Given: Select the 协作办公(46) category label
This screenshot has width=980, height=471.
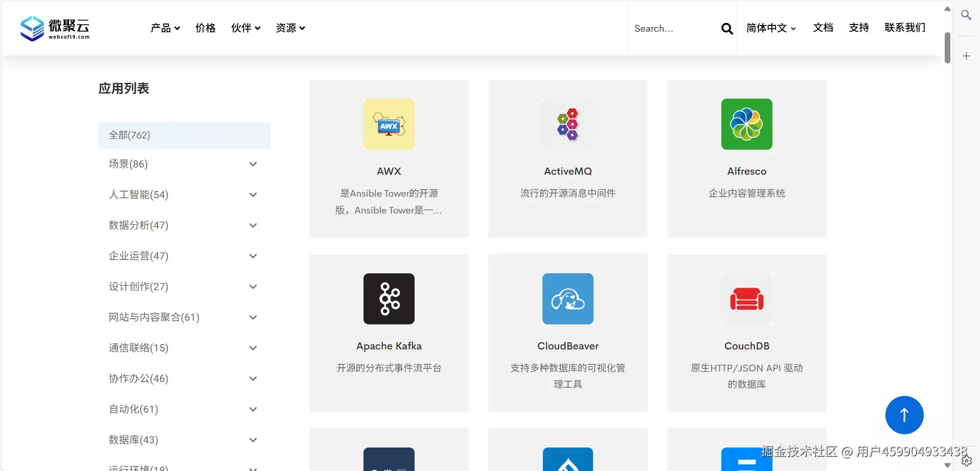Looking at the screenshot, I should coord(139,379).
